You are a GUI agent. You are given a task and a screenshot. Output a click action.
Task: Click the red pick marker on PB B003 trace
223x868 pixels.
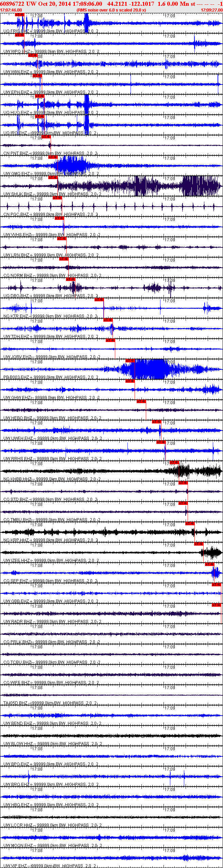pos(130,361)
